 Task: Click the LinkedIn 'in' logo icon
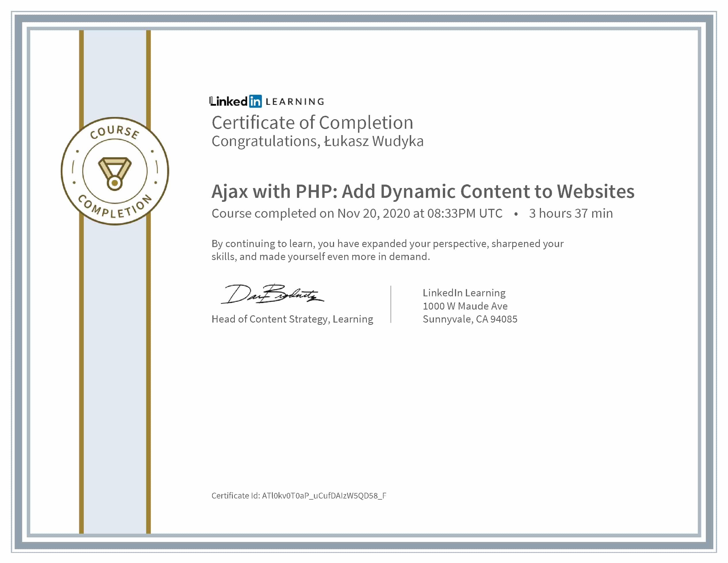(255, 101)
